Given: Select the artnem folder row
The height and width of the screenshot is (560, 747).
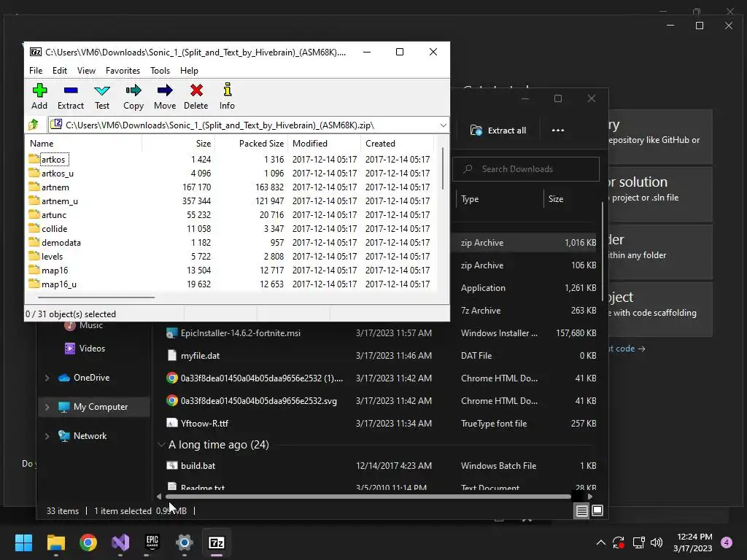Looking at the screenshot, I should (x=230, y=187).
